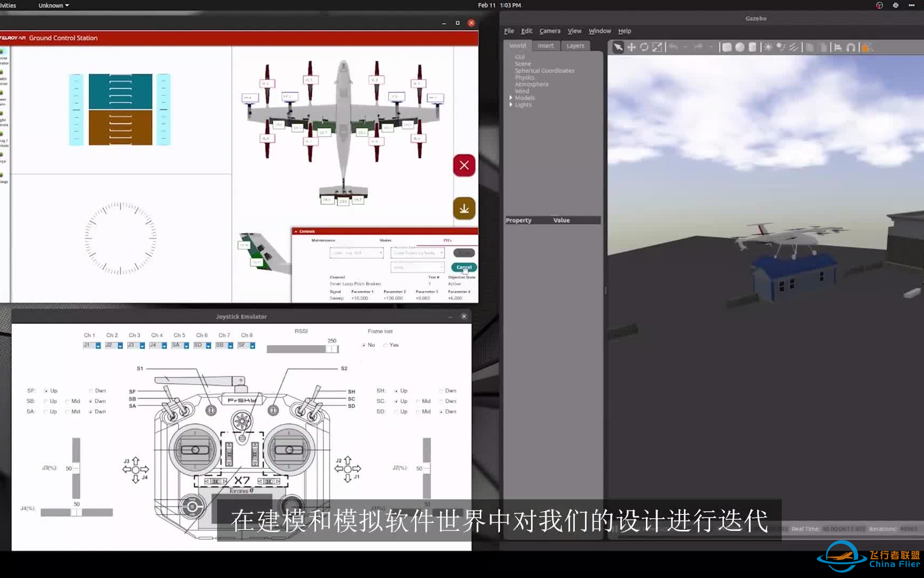Open Gazebo's Camera menu
Viewport: 924px width, 578px height.
click(x=550, y=31)
